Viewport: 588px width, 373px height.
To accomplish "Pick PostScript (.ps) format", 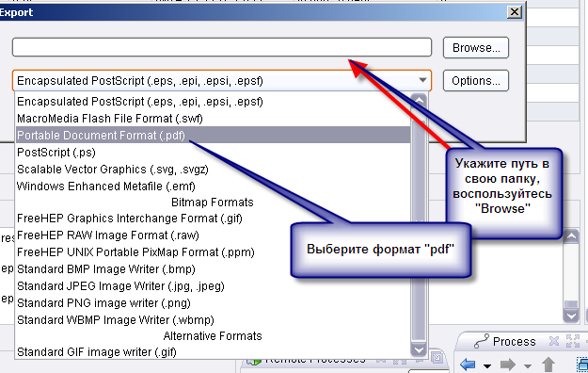I will (213, 153).
